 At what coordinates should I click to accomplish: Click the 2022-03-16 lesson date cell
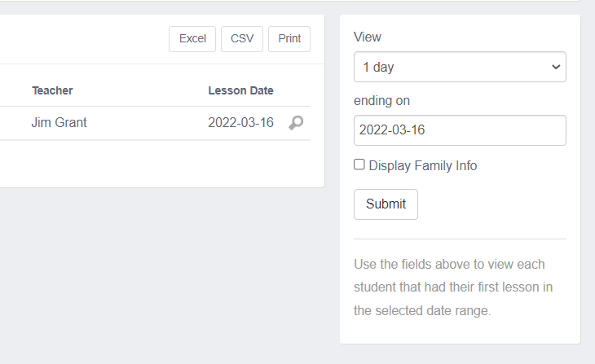click(240, 123)
